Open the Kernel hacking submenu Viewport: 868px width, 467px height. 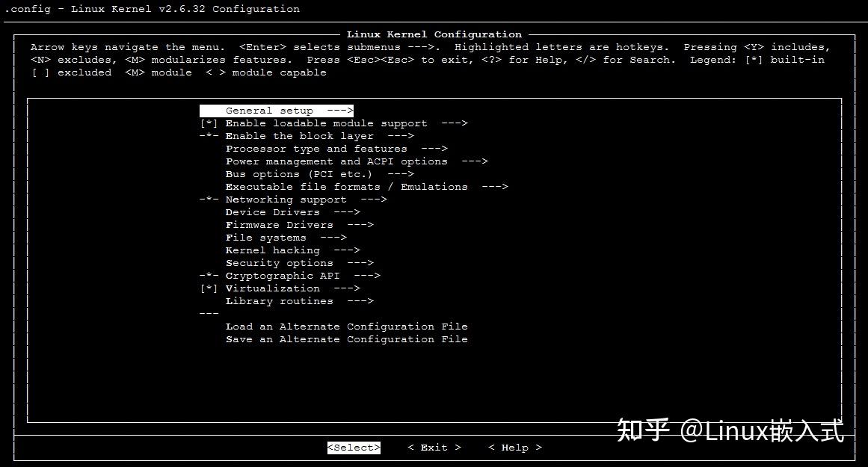click(273, 250)
